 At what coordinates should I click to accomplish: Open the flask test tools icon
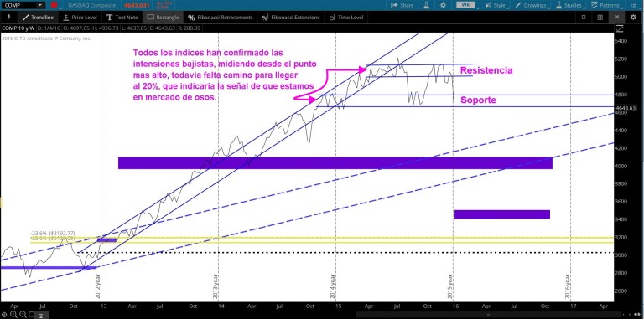point(426,5)
